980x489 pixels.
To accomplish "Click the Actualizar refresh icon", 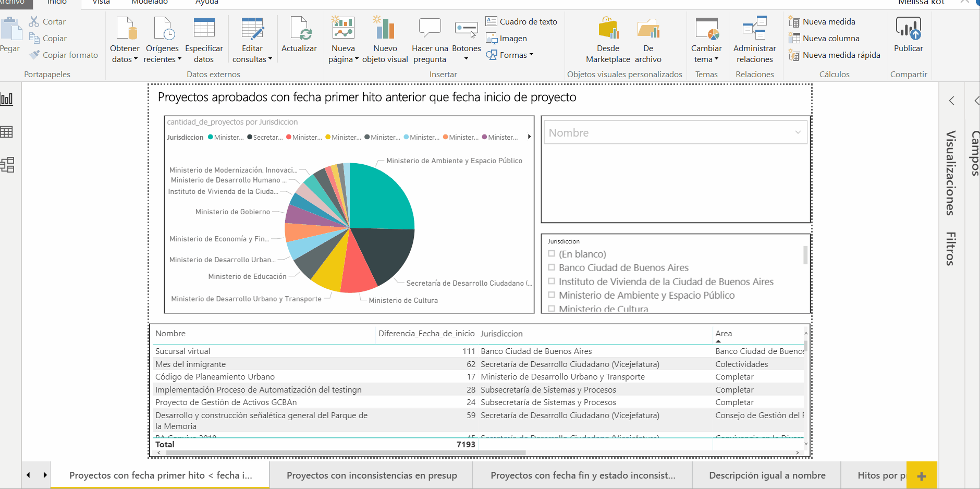I will point(299,29).
